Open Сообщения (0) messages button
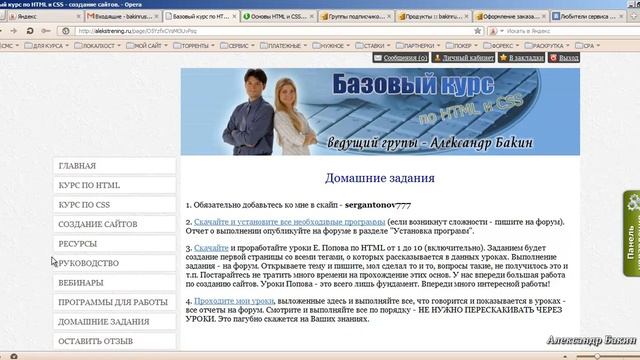 click(400, 58)
